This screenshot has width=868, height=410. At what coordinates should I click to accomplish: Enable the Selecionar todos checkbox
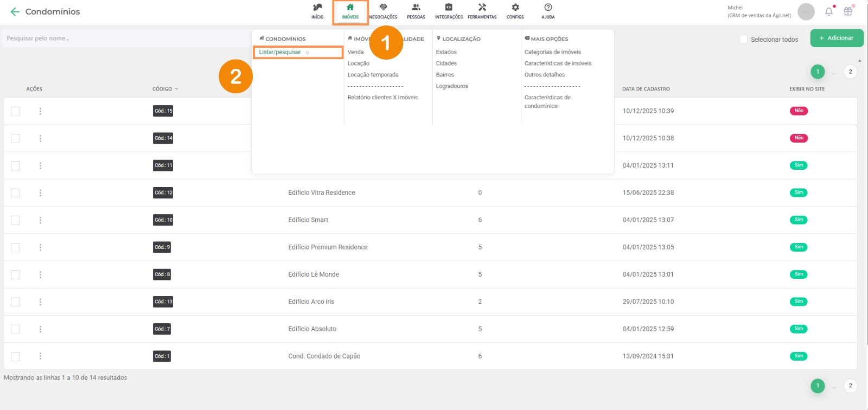pyautogui.click(x=743, y=39)
